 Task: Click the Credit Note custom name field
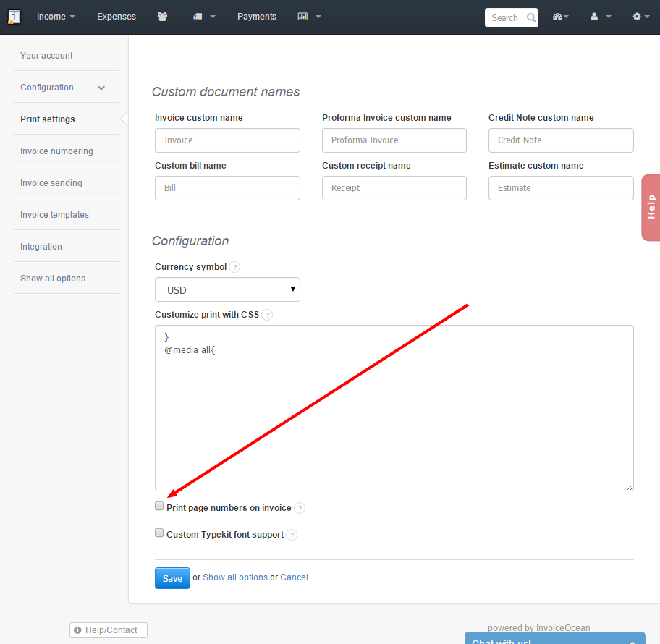click(561, 140)
